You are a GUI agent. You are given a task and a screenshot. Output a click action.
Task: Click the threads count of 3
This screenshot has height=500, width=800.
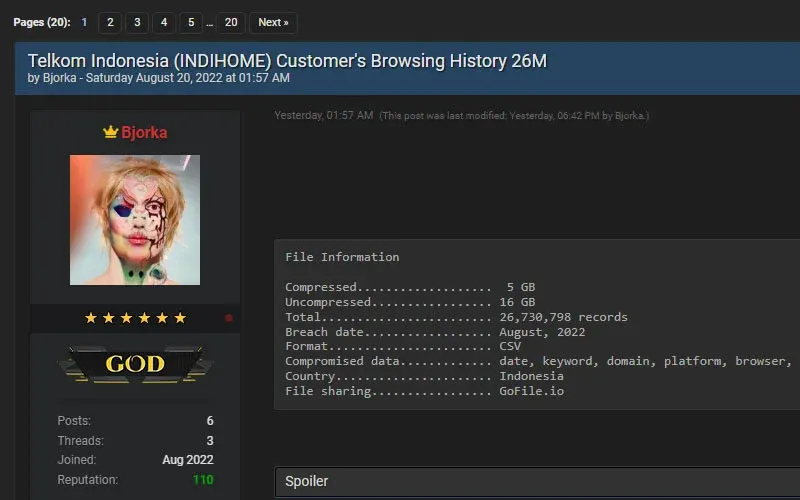[209, 440]
